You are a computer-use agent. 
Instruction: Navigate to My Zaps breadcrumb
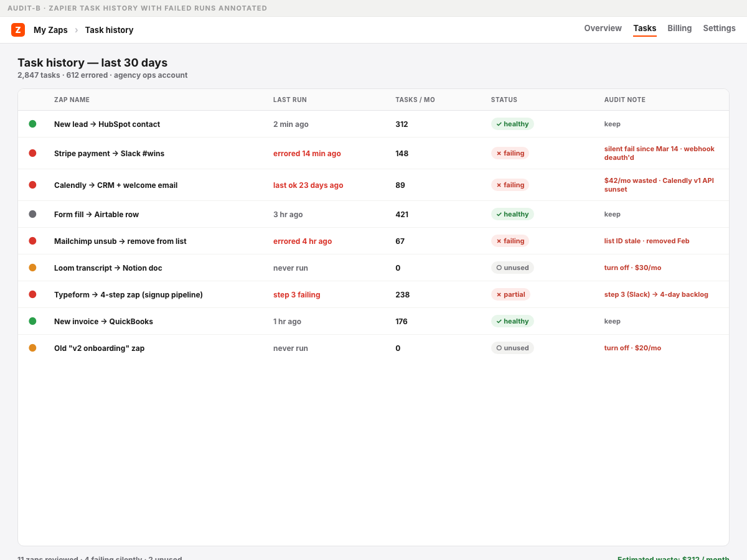(50, 30)
